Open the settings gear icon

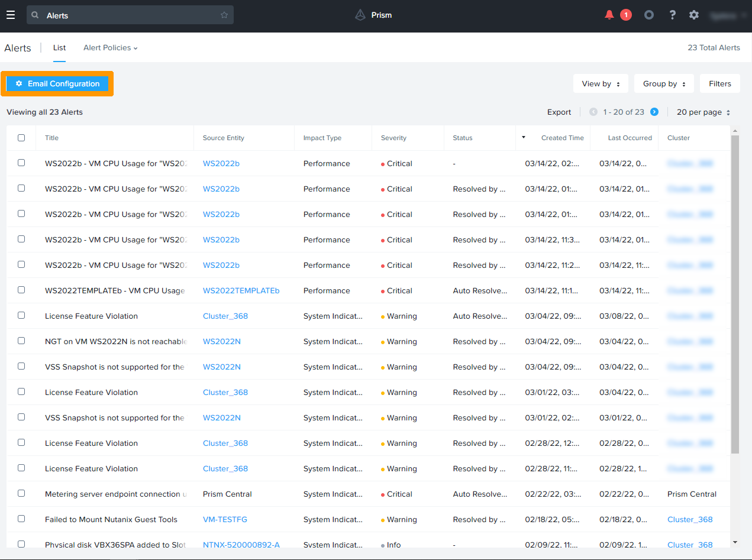point(694,15)
